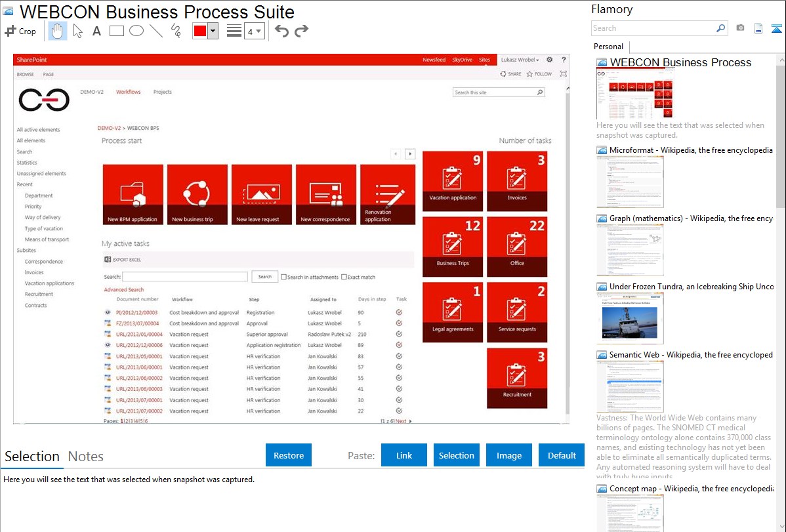Open document PL/2012/12/00003
This screenshot has height=532, width=786.
[137, 312]
